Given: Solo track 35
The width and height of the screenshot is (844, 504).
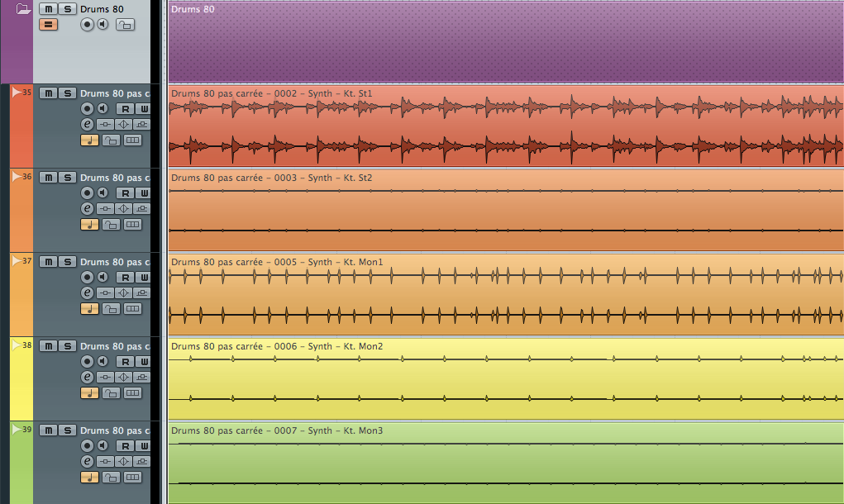Looking at the screenshot, I should 67,93.
